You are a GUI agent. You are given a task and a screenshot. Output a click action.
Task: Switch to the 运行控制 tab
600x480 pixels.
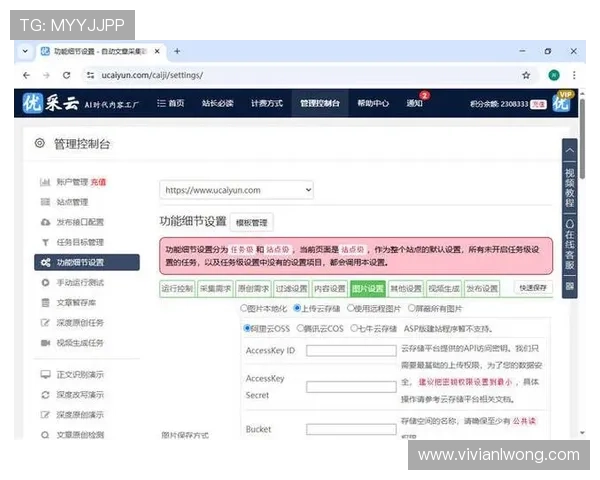pyautogui.click(x=177, y=288)
